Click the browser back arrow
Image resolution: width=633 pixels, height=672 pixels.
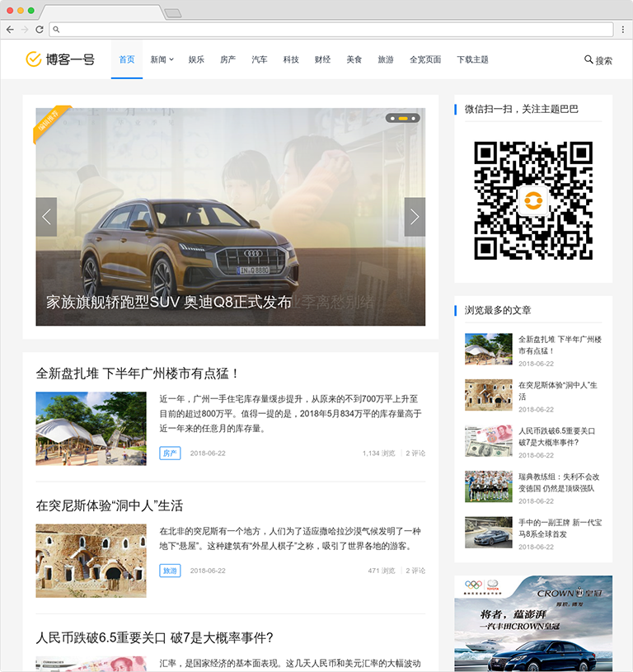tap(11, 29)
